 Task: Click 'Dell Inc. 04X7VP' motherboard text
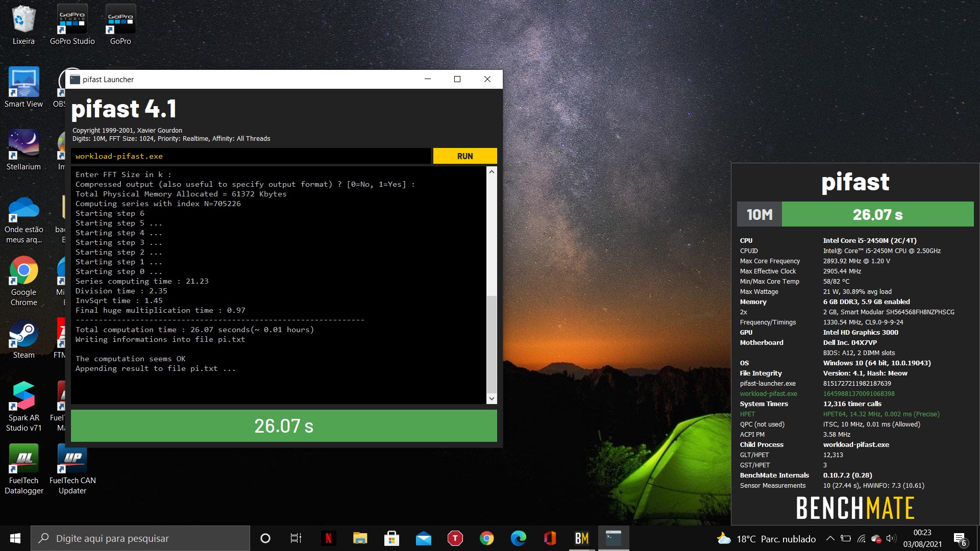(x=850, y=342)
